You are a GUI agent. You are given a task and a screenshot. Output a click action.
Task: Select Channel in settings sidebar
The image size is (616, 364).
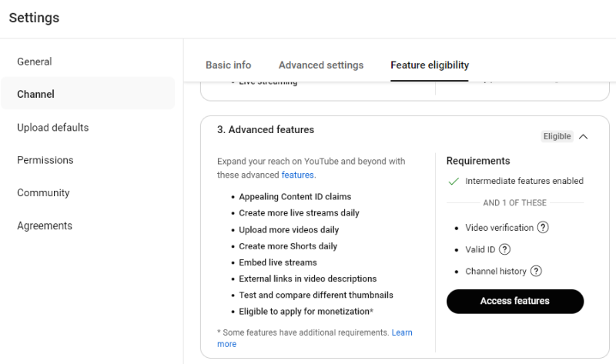36,94
